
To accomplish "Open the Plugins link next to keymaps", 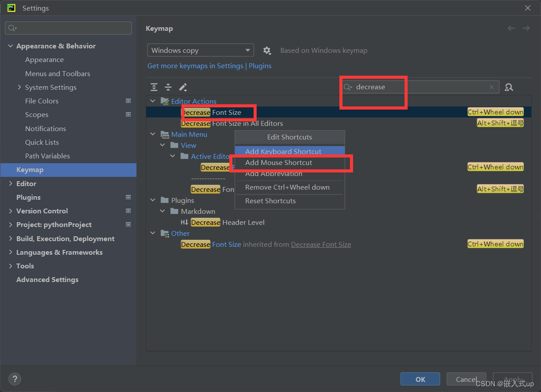I will 260,66.
